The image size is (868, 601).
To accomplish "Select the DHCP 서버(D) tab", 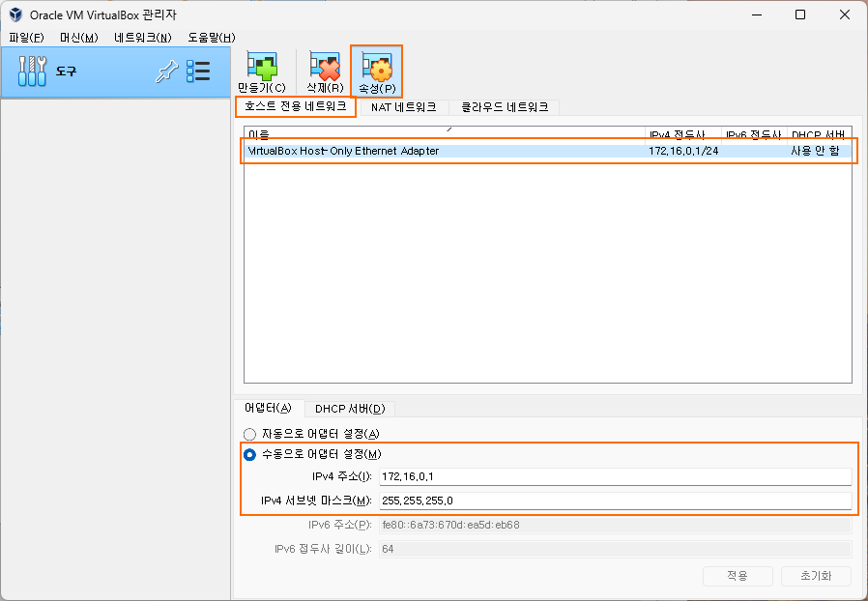I will coord(350,409).
